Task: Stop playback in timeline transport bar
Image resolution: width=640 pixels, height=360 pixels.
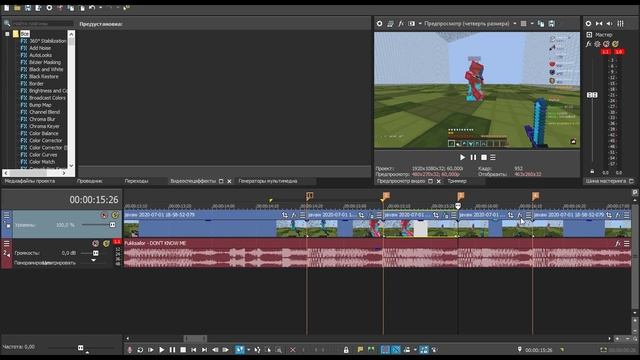Action: tap(183, 350)
